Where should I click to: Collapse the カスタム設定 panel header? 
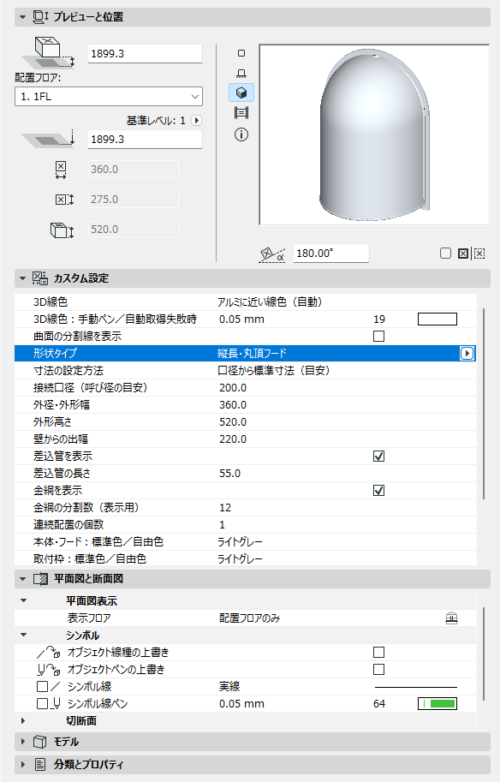click(x=252, y=278)
